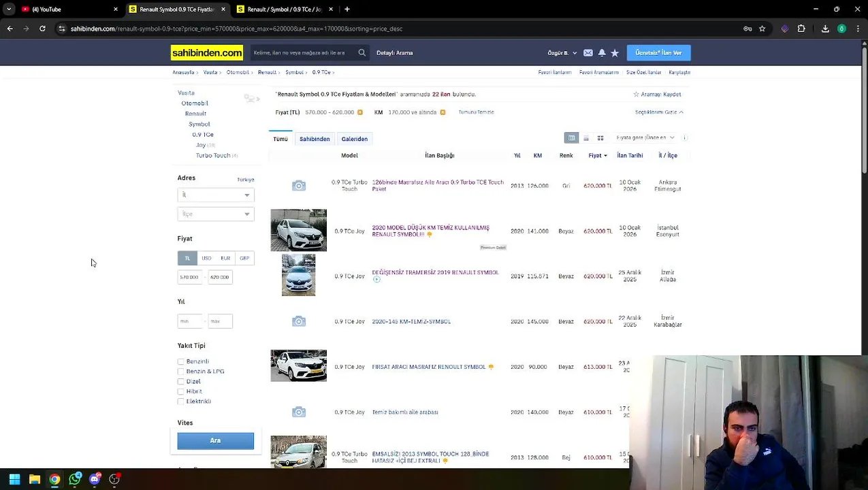Open Windows Start menu

(14, 479)
